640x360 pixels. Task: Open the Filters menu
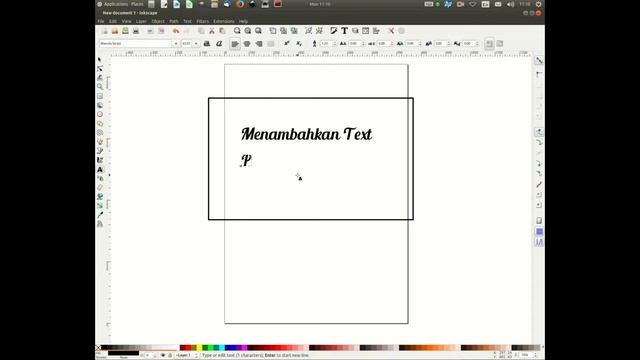click(202, 21)
